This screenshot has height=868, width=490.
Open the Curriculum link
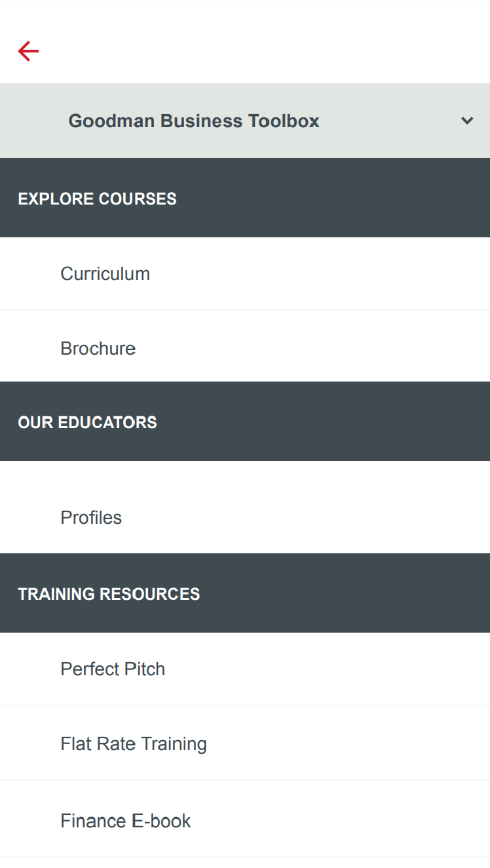[x=105, y=273]
